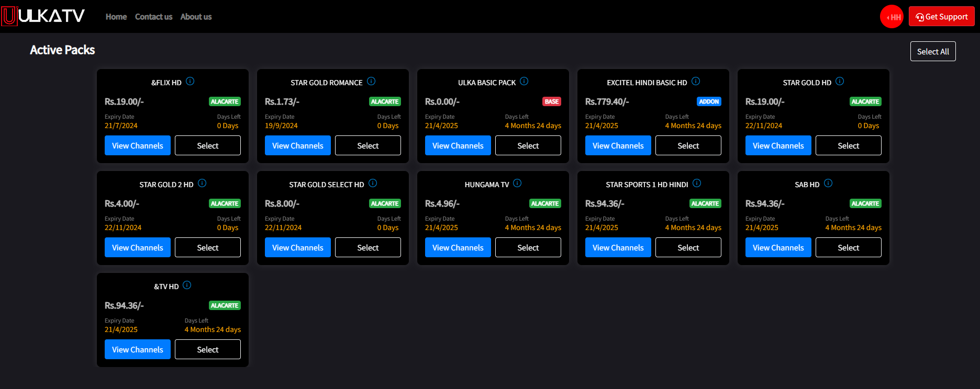Image resolution: width=980 pixels, height=389 pixels.
Task: Click price Rs.4.96/- on HUNGAMA TV
Action: coord(442,203)
